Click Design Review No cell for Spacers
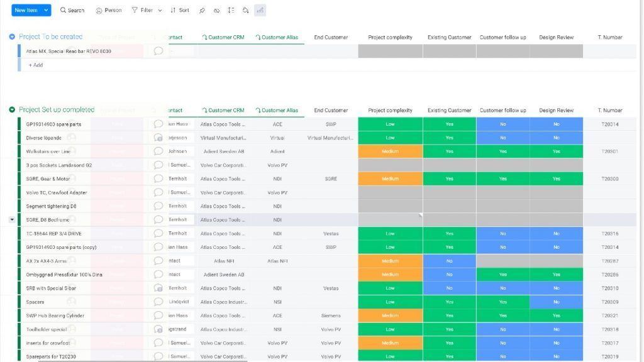Screen dimensions: 644x362 (x=556, y=302)
